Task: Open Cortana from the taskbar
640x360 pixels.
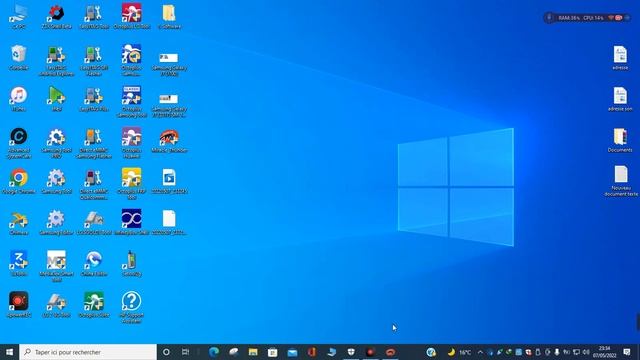Action: (166, 352)
